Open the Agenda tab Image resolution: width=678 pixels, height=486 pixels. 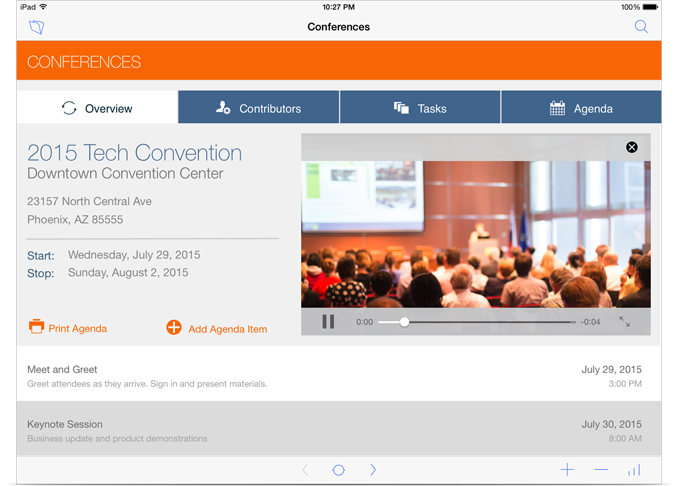581,108
